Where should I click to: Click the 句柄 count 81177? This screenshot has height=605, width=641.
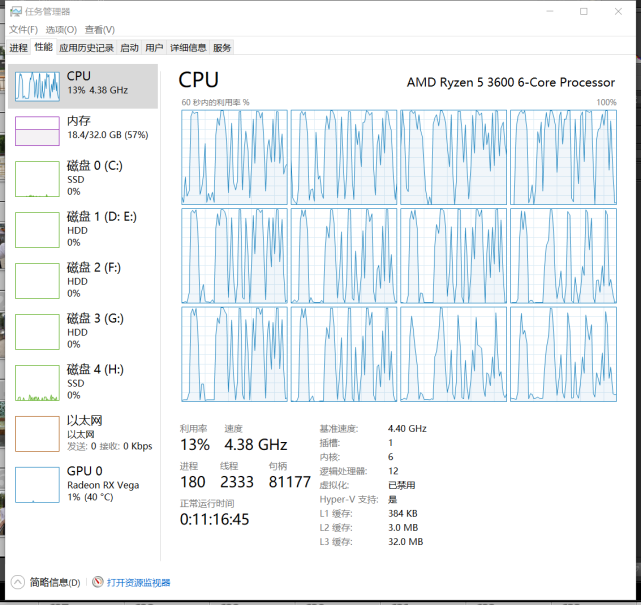click(x=289, y=482)
